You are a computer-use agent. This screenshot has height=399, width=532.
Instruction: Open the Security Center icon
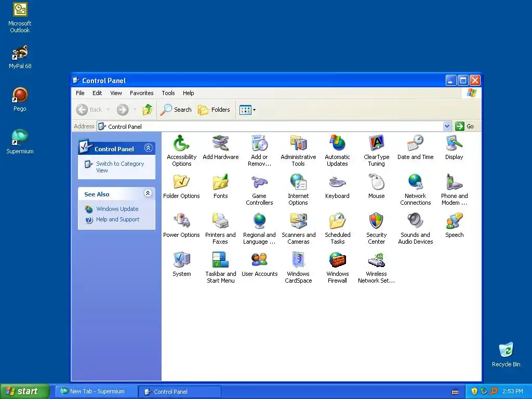(376, 229)
